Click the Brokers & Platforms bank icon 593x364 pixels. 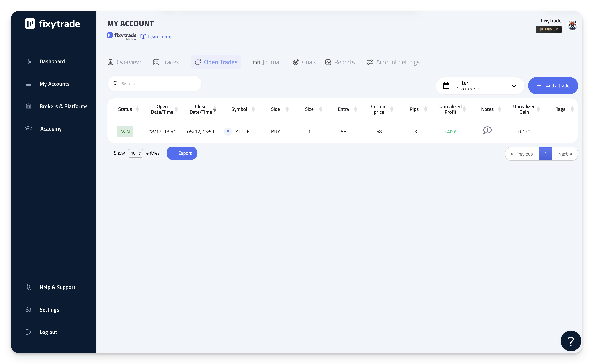point(28,106)
